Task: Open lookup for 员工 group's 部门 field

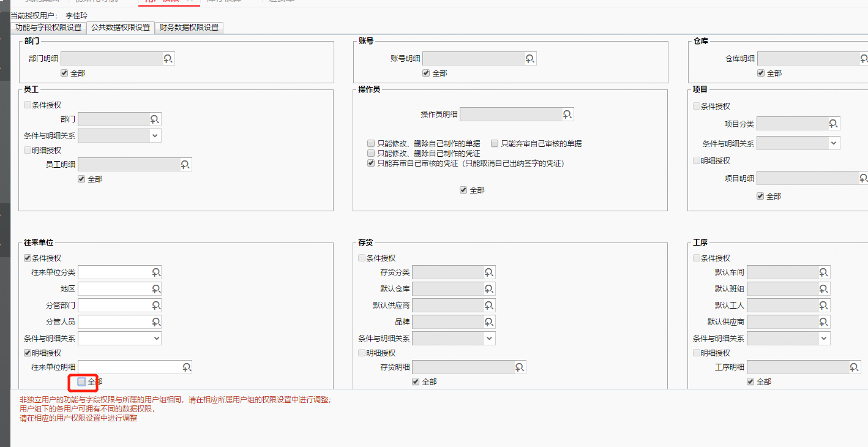Action: [155, 119]
